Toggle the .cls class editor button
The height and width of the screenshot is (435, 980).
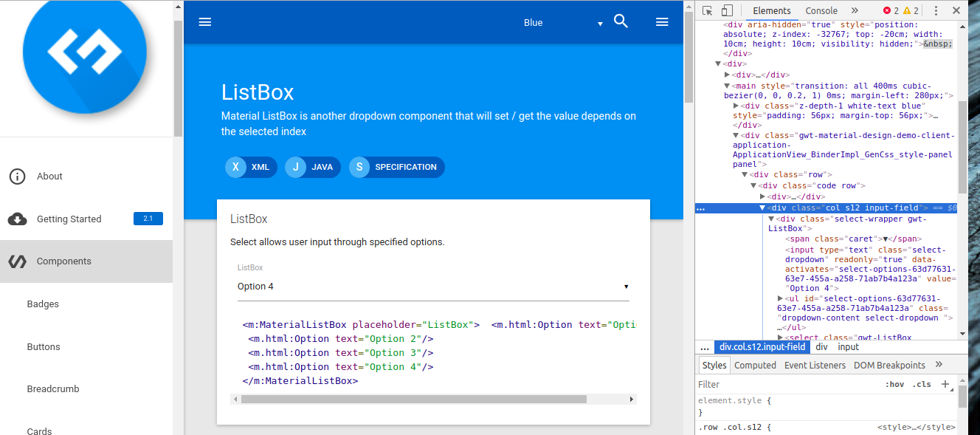(922, 384)
